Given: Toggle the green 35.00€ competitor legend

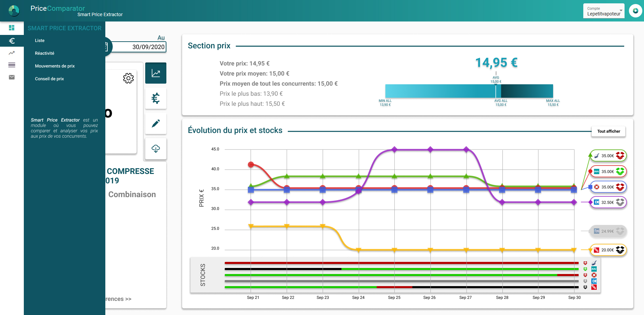Looking at the screenshot, I should 608,156.
